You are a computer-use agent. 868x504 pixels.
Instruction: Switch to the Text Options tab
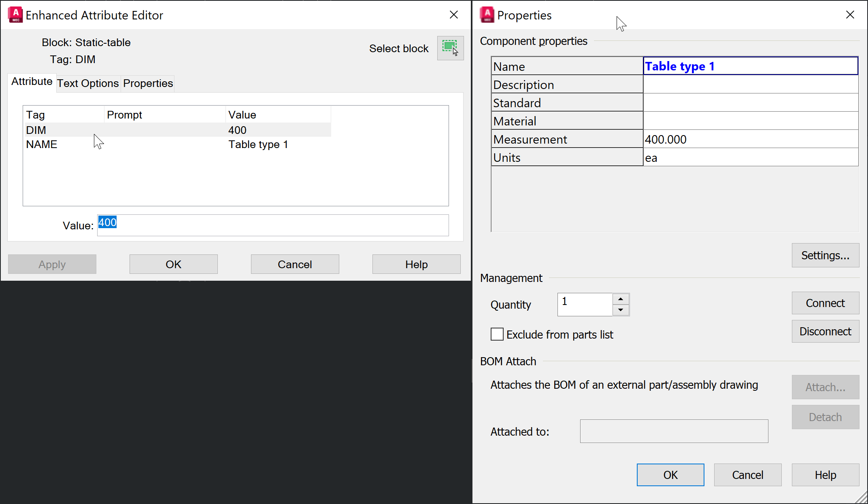[88, 83]
